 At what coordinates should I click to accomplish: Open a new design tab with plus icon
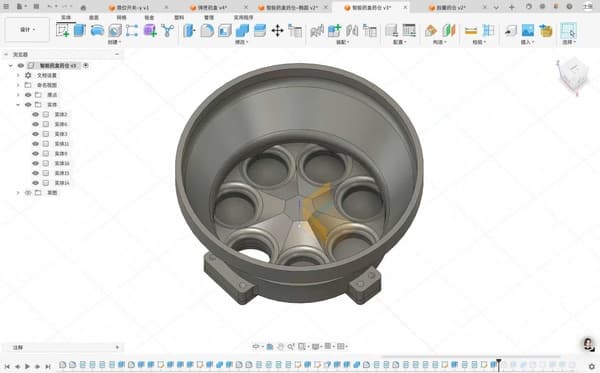[x=512, y=7]
